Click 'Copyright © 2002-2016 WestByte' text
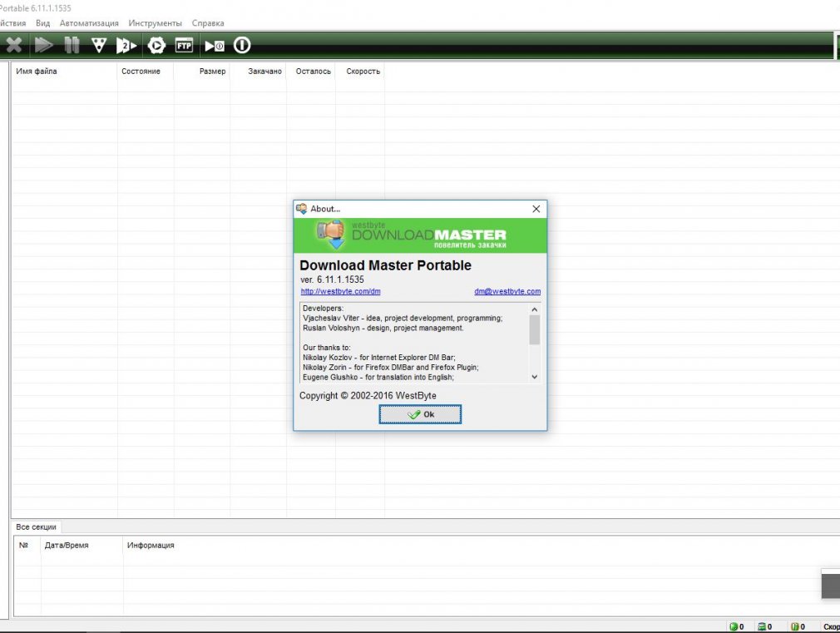 click(368, 396)
